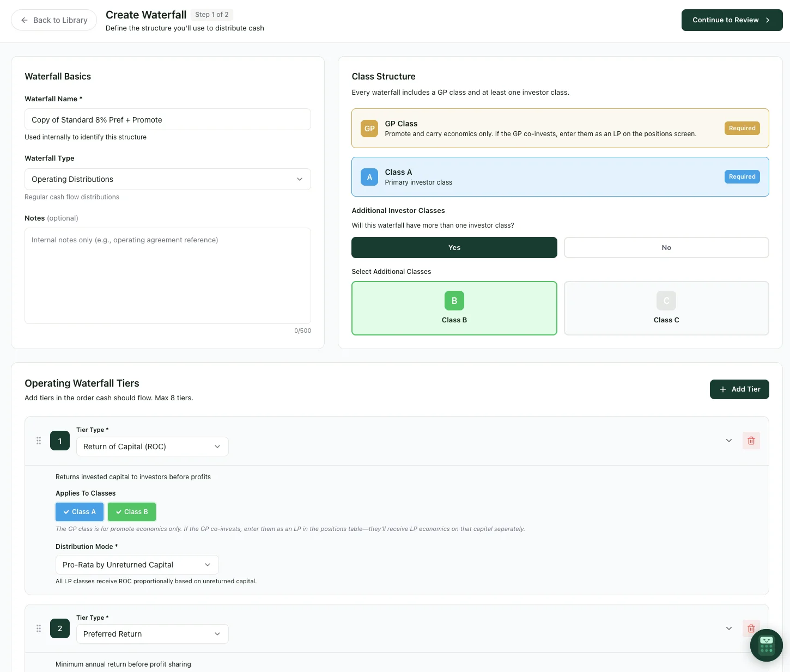Click the Class A avatar icon
The height and width of the screenshot is (672, 790).
pyautogui.click(x=369, y=176)
